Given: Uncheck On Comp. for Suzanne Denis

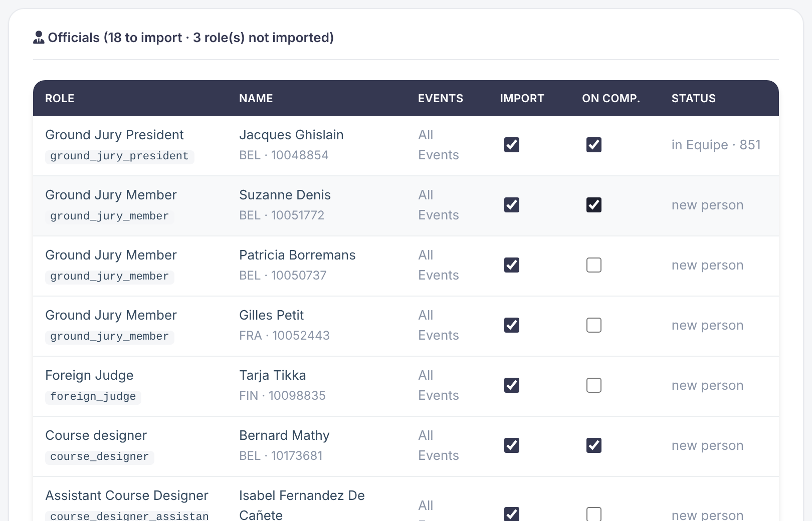Looking at the screenshot, I should point(594,205).
